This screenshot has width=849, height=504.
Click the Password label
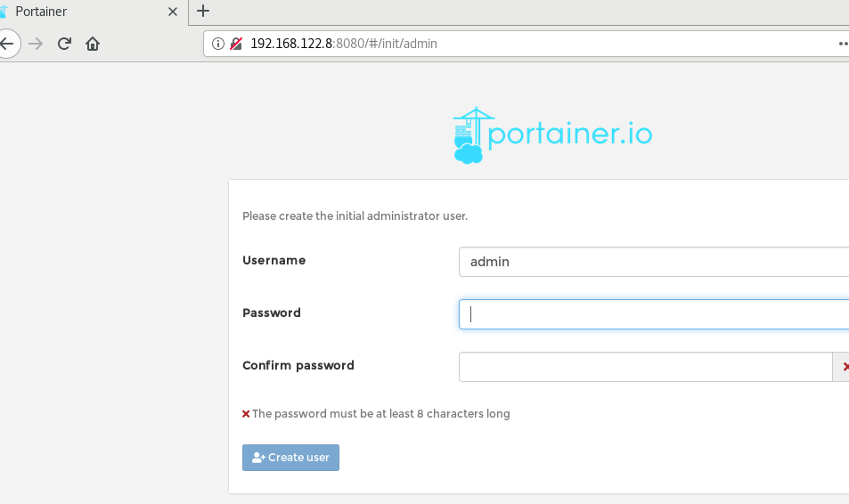(x=272, y=313)
